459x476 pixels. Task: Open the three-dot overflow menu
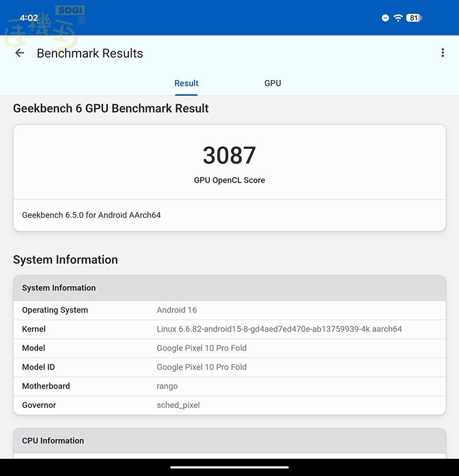[442, 53]
